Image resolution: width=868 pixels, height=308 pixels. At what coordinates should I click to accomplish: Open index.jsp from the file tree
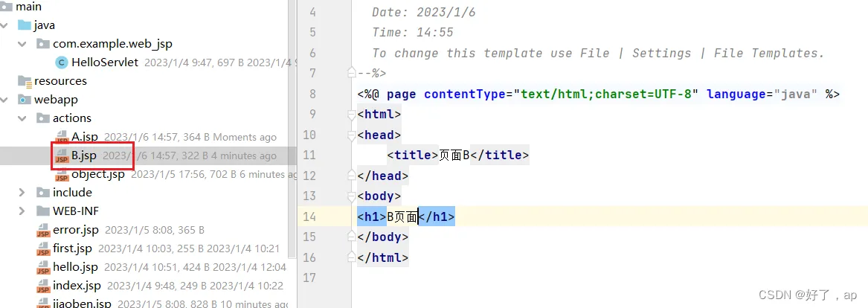[x=77, y=286]
